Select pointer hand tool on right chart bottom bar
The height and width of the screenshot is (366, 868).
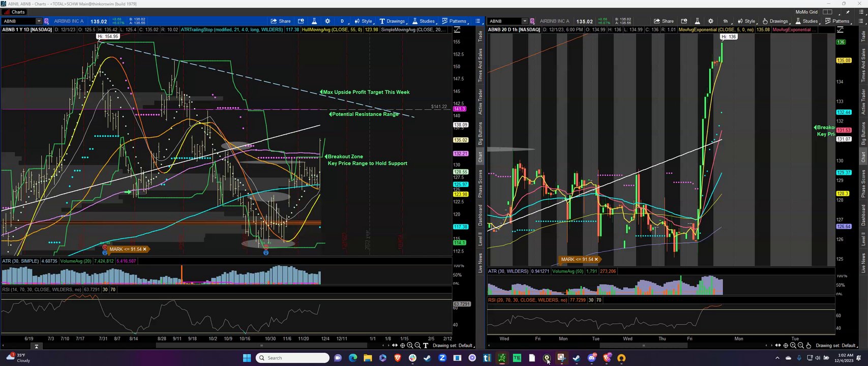(809, 346)
